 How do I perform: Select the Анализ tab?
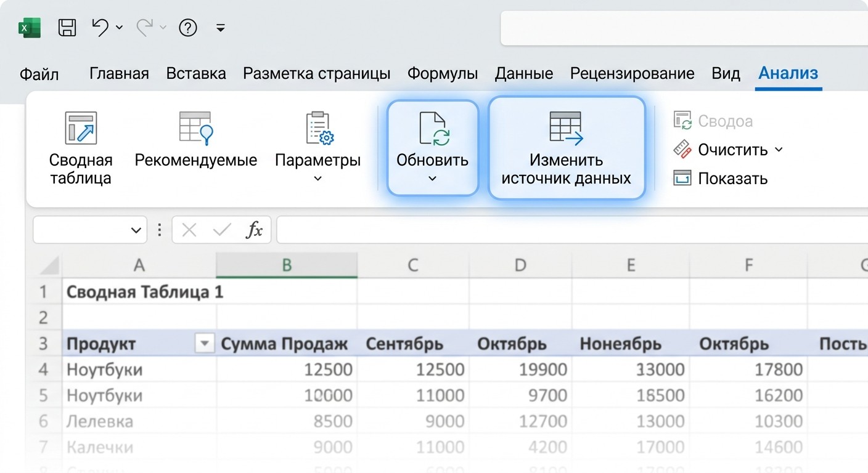788,73
